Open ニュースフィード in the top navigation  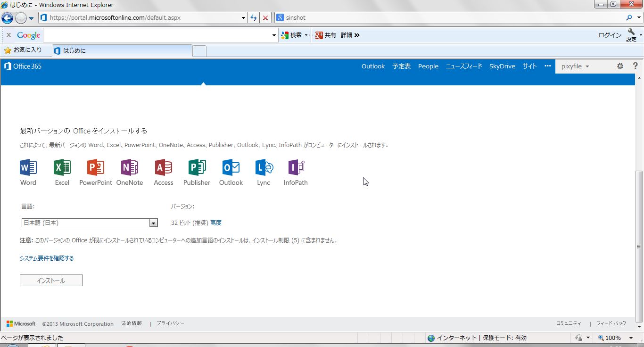[464, 66]
